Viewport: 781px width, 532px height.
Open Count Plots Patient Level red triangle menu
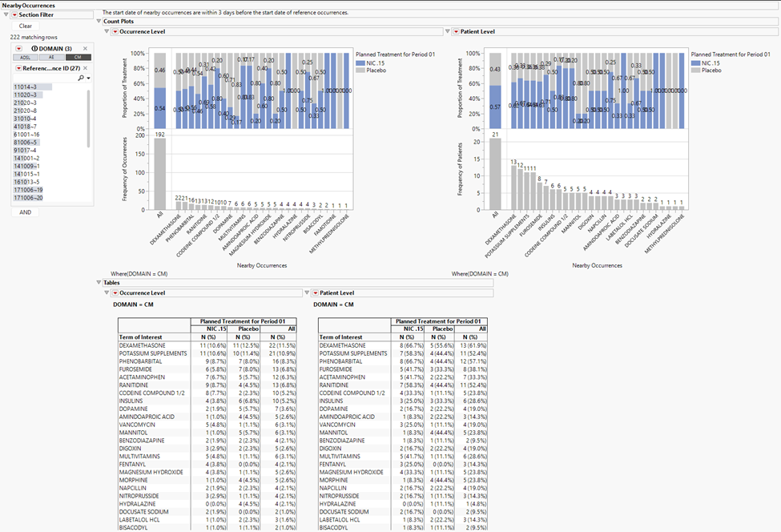(457, 31)
